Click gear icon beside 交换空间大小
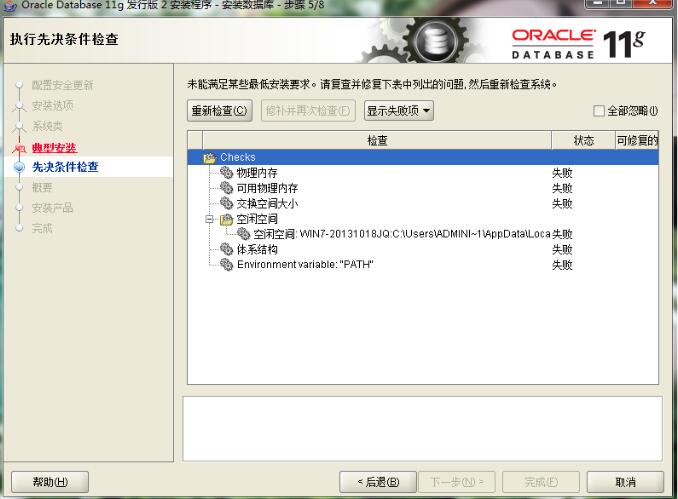The width and height of the screenshot is (678, 499). [x=227, y=203]
